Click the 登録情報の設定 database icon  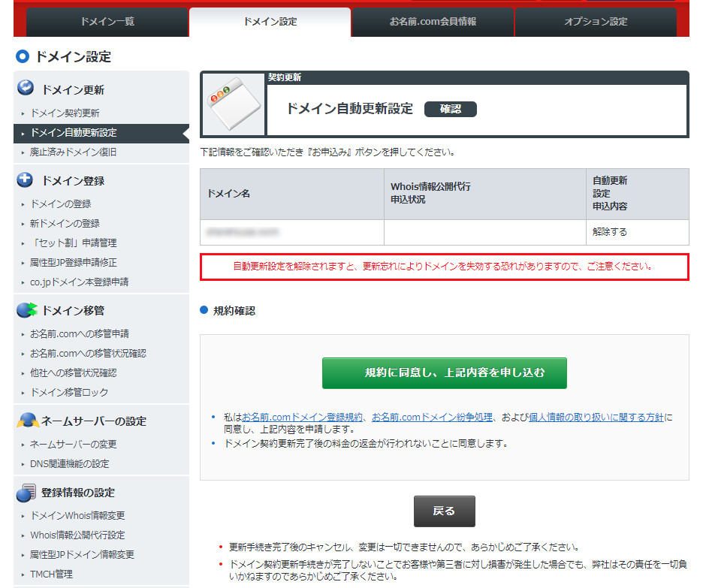(x=26, y=493)
